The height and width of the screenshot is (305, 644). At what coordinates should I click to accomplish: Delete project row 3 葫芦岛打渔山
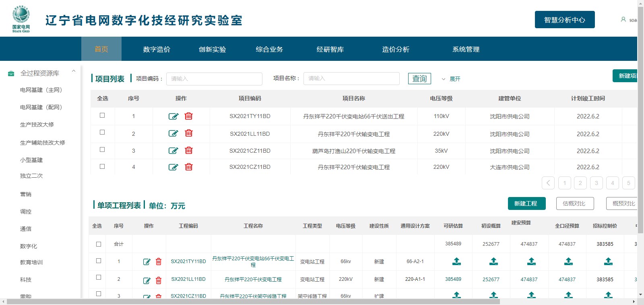click(188, 150)
